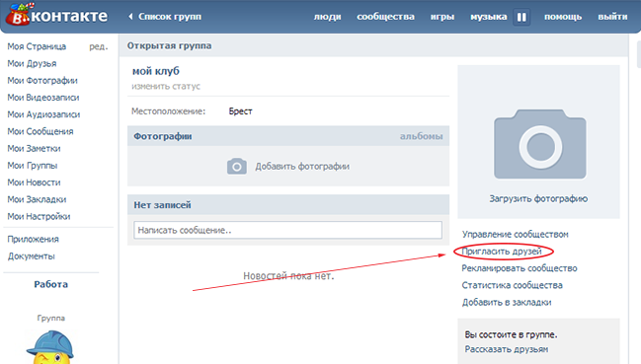This screenshot has width=641, height=364.
Task: Click the Открытая группа page header
Action: 169,45
